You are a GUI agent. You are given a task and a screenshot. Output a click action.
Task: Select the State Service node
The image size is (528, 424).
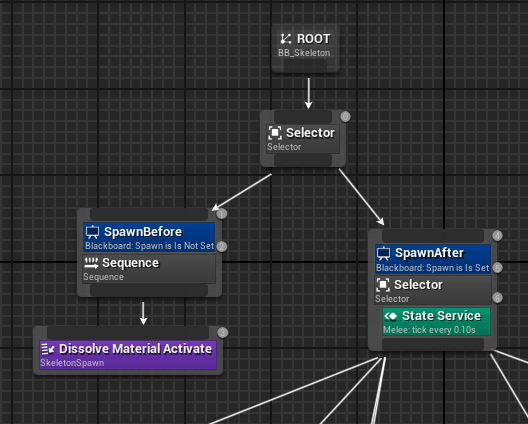coord(436,321)
